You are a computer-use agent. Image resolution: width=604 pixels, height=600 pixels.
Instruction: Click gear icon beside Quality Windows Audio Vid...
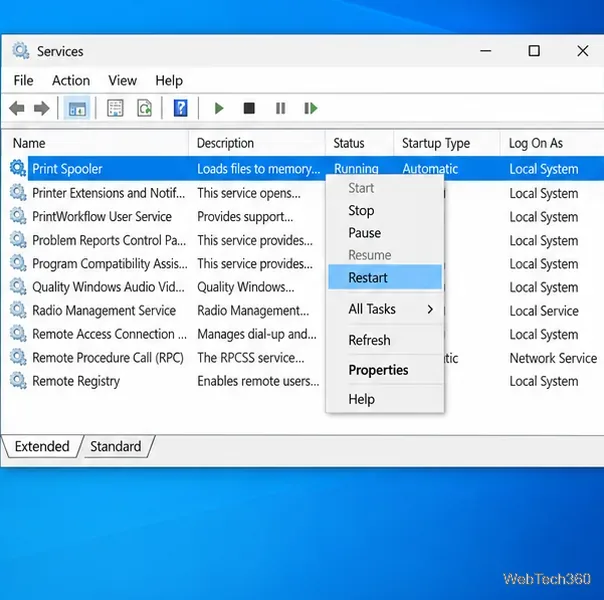point(18,287)
